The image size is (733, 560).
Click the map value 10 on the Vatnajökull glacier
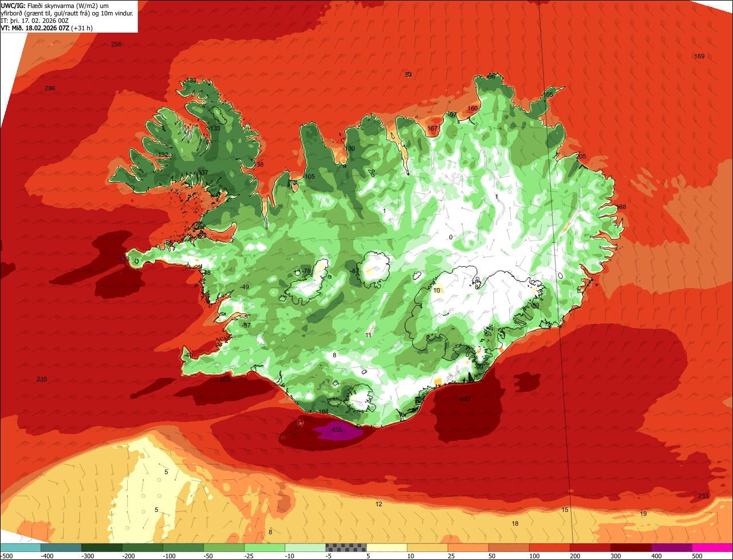pos(437,290)
